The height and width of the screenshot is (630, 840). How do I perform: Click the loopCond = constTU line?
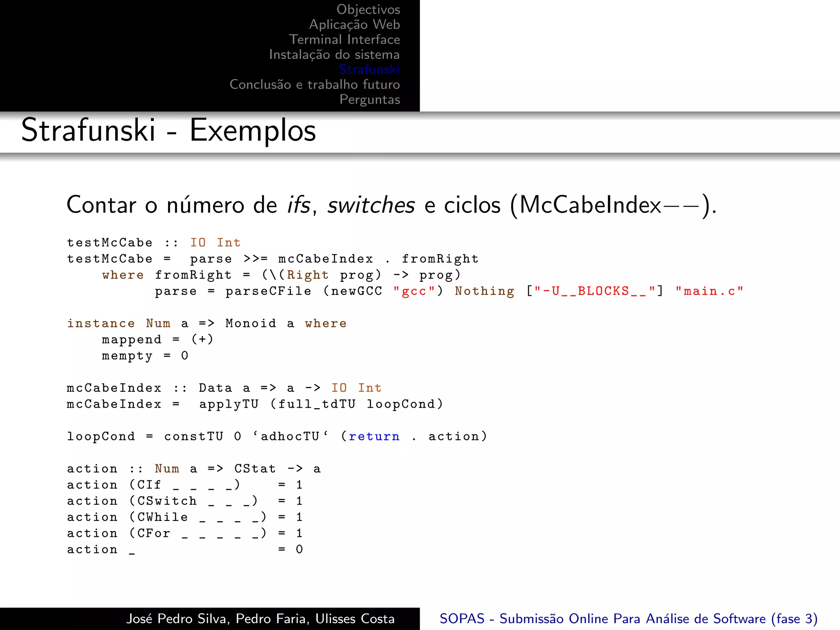tap(277, 436)
